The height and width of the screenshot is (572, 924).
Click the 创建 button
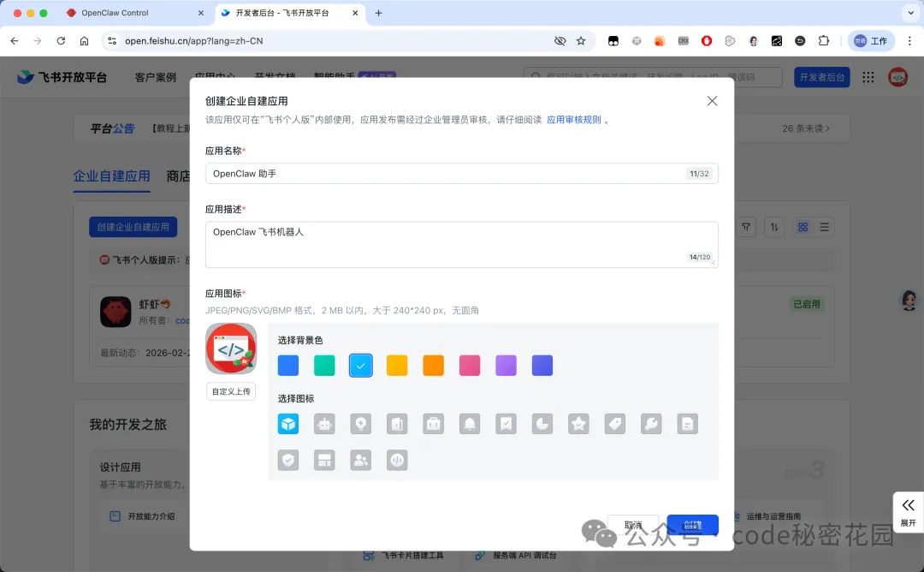click(692, 525)
